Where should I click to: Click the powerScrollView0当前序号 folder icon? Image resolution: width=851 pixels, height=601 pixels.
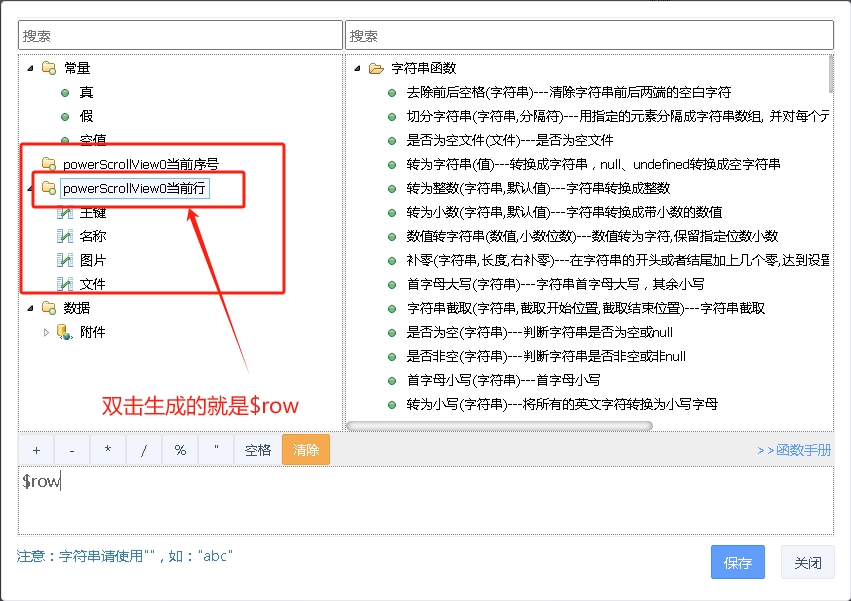point(48,164)
